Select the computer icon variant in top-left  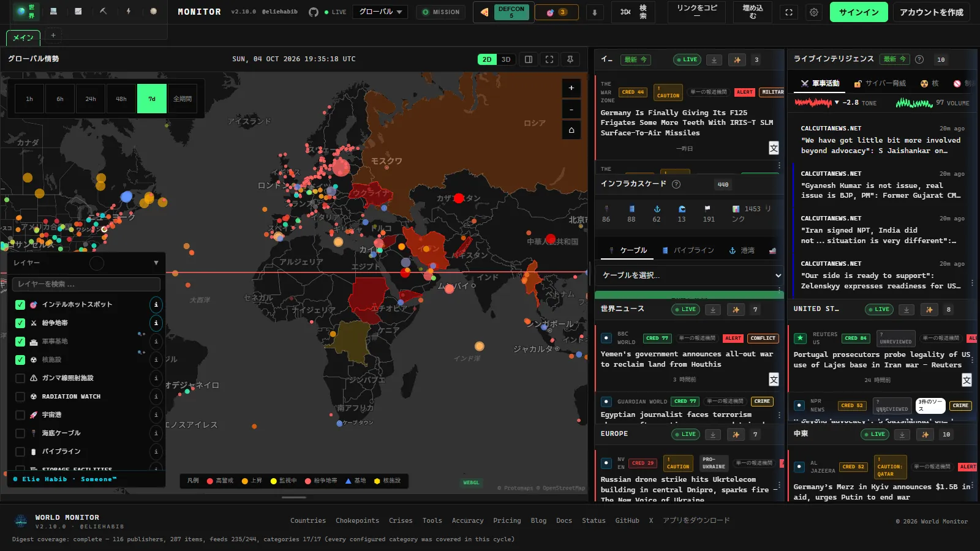(x=53, y=12)
